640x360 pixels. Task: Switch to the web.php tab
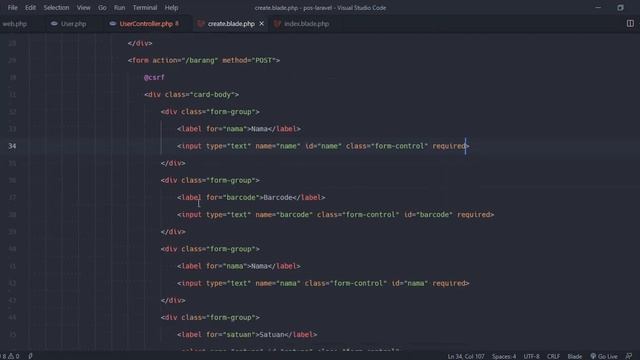pos(15,24)
